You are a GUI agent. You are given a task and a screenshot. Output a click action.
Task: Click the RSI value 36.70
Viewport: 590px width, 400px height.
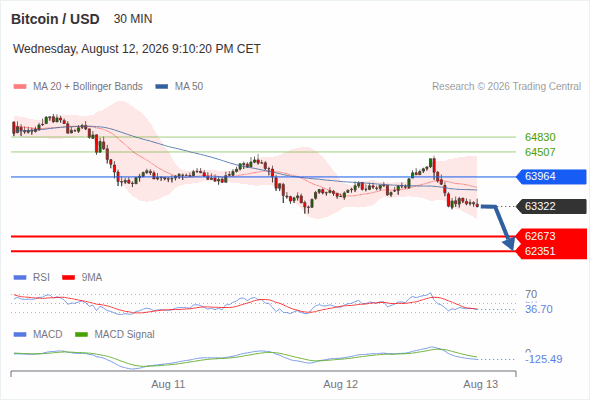(539, 309)
